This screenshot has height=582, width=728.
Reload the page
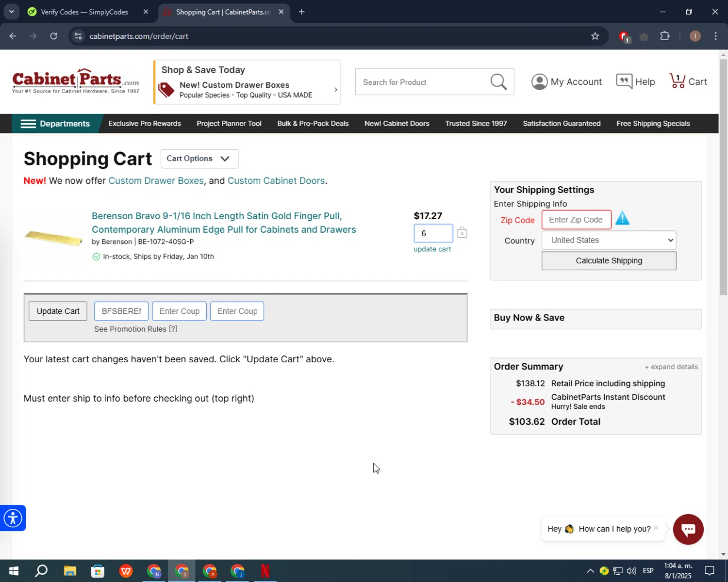click(x=54, y=36)
